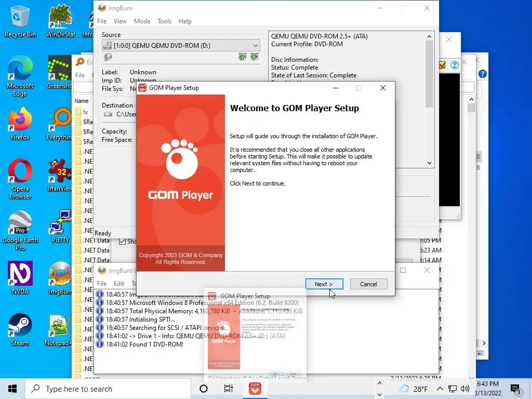Click the Cortana circle icon on taskbar
This screenshot has width=532, height=399.
point(204,389)
